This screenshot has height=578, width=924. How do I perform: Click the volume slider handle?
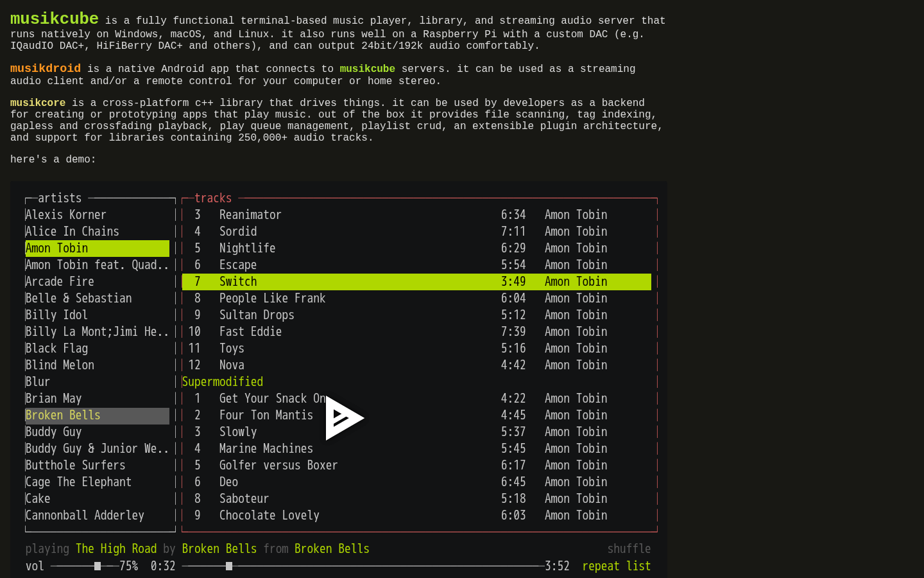[98, 566]
